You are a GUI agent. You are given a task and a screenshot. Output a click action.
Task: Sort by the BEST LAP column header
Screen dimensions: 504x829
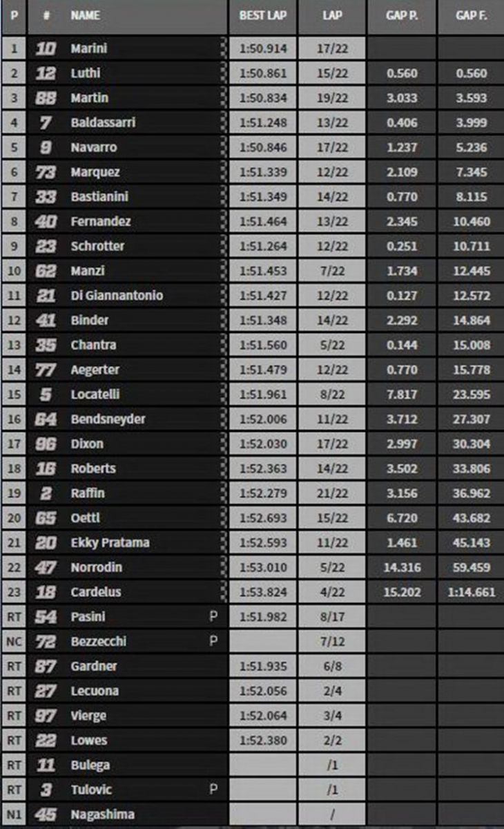coord(263,15)
